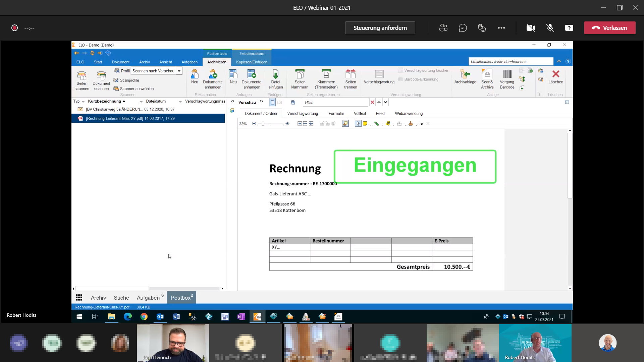644x362 pixels.
Task: Switch to the Volltext tab
Action: tap(360, 113)
